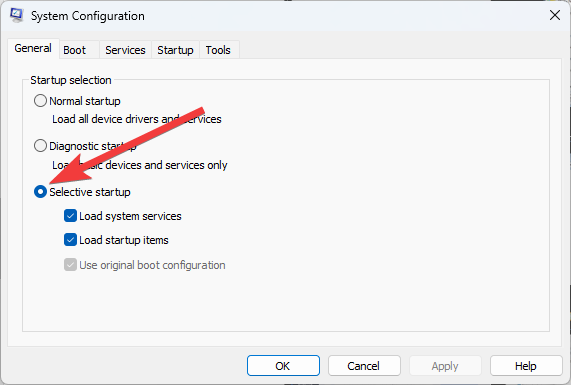Go to the Services tab

click(125, 50)
